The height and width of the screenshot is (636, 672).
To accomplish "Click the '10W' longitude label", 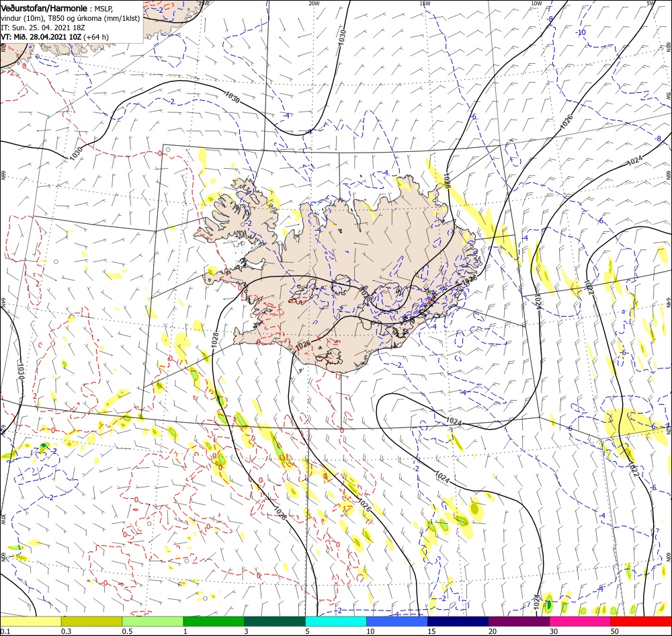I will click(536, 3).
